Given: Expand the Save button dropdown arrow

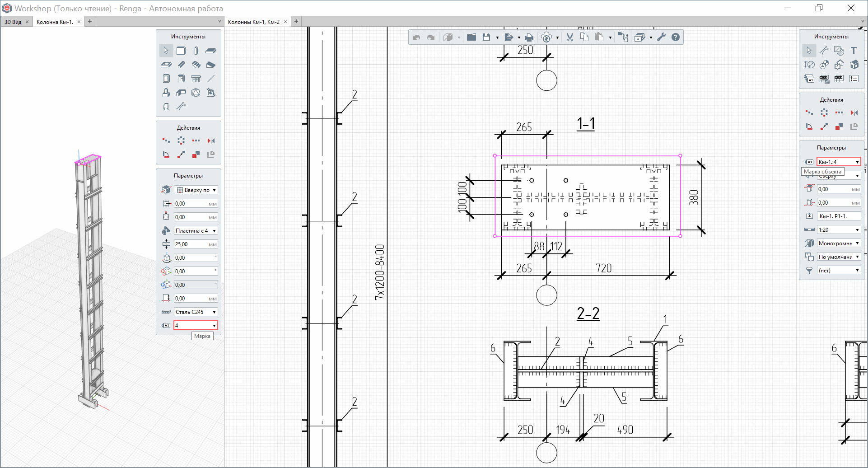Looking at the screenshot, I should coord(497,38).
